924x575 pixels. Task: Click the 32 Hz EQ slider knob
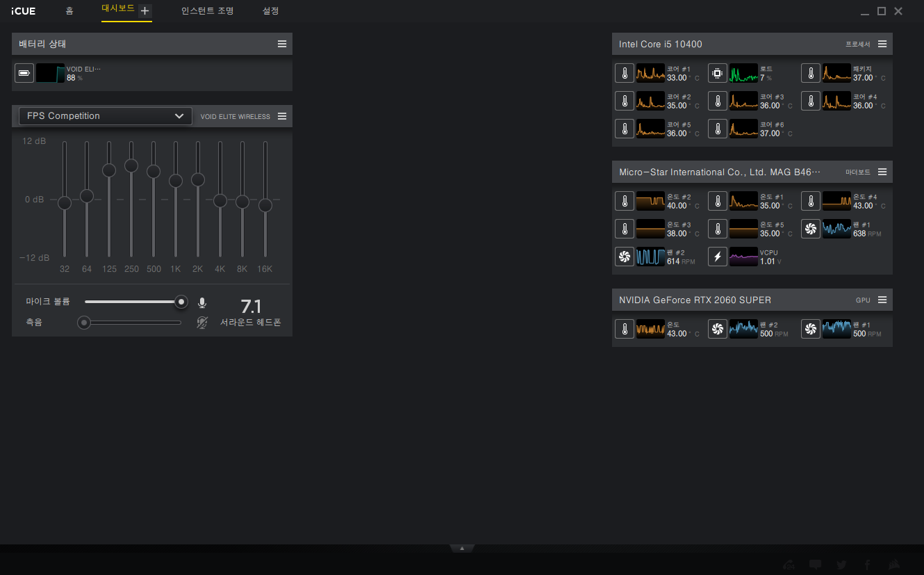[x=65, y=203]
